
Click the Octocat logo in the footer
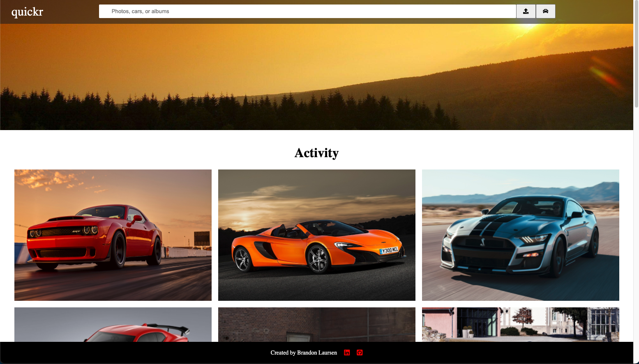[x=360, y=353]
